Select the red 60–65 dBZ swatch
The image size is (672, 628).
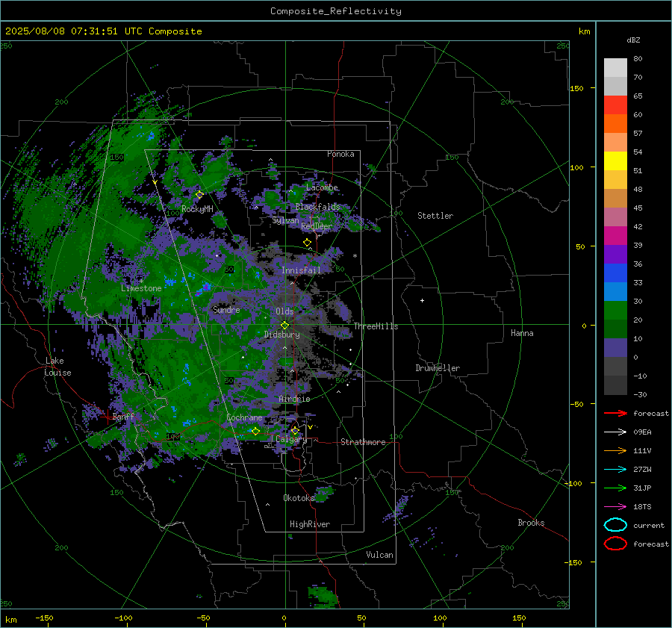(x=615, y=105)
